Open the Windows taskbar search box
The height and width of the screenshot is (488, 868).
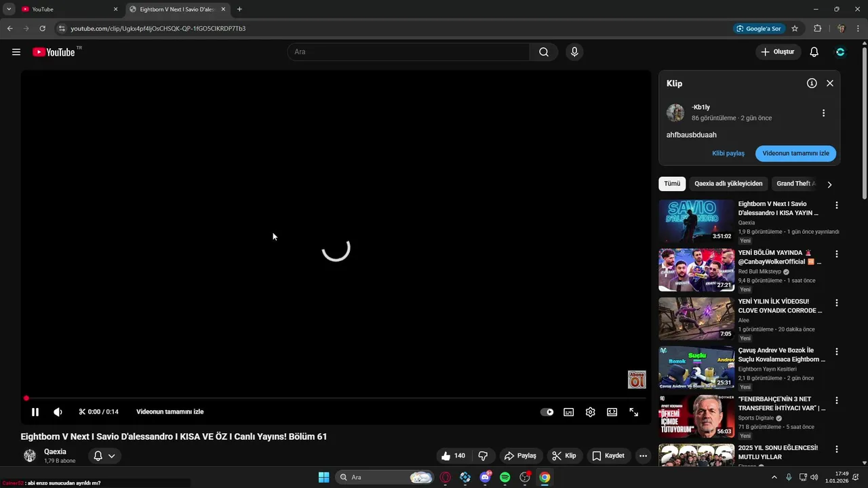[x=384, y=477]
